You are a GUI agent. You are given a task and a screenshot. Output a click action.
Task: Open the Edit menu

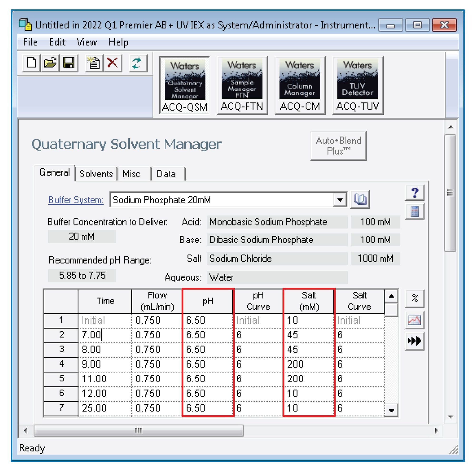tap(57, 42)
